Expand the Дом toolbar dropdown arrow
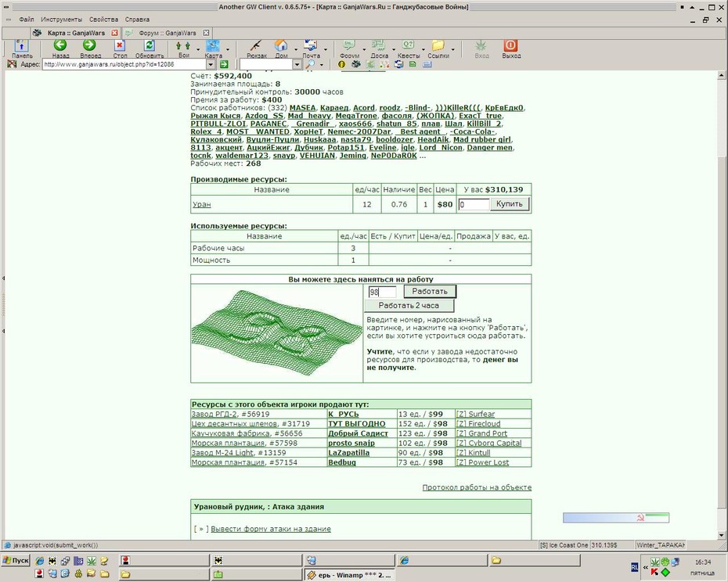Viewport: 728px width, 582px height. 296,48
